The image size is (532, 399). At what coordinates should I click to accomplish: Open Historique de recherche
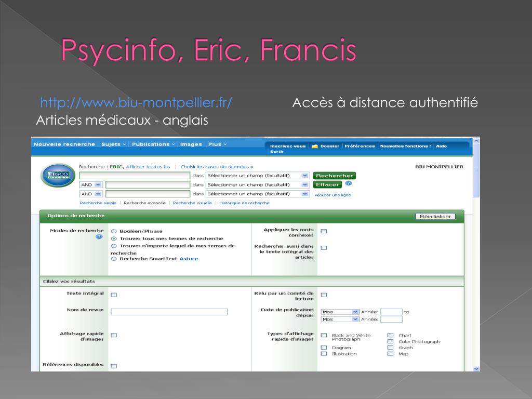tap(244, 203)
